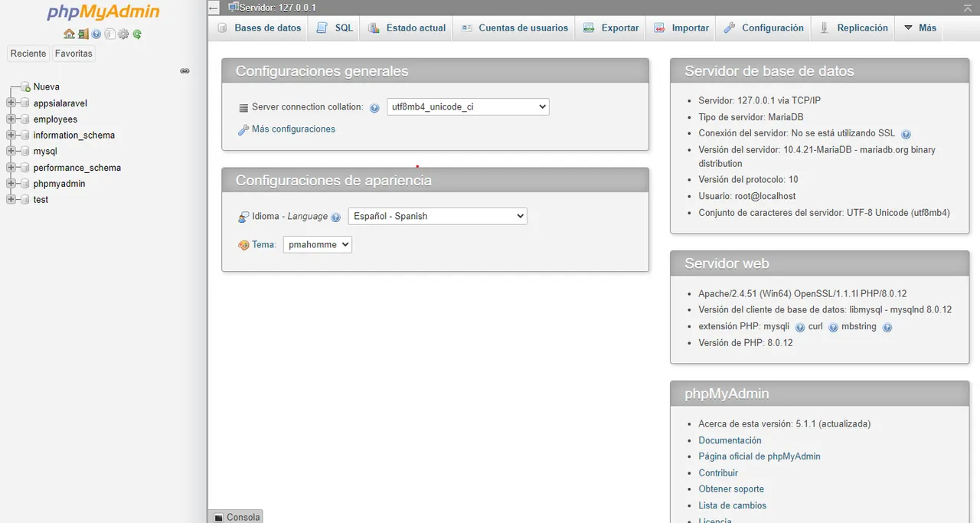Screen dimensions: 980x523
Task: Click the performance_schema database icon
Action: 25,168
